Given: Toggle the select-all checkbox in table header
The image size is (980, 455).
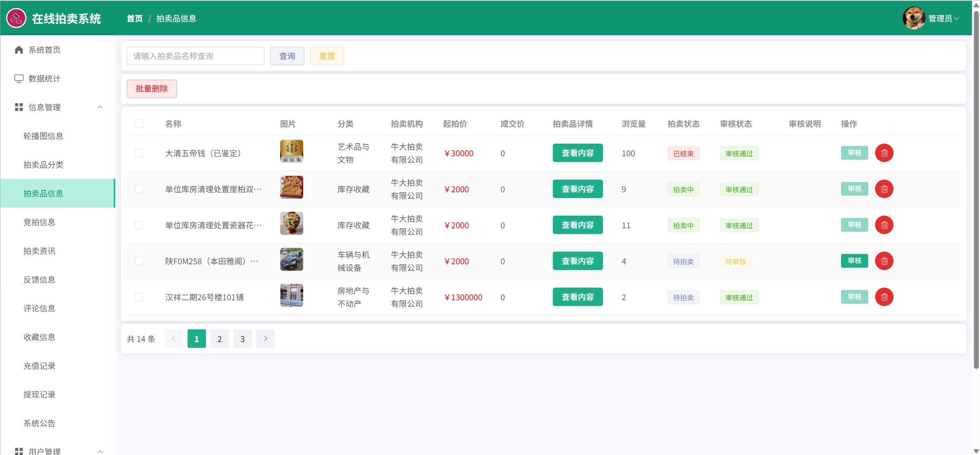Looking at the screenshot, I should coord(139,124).
